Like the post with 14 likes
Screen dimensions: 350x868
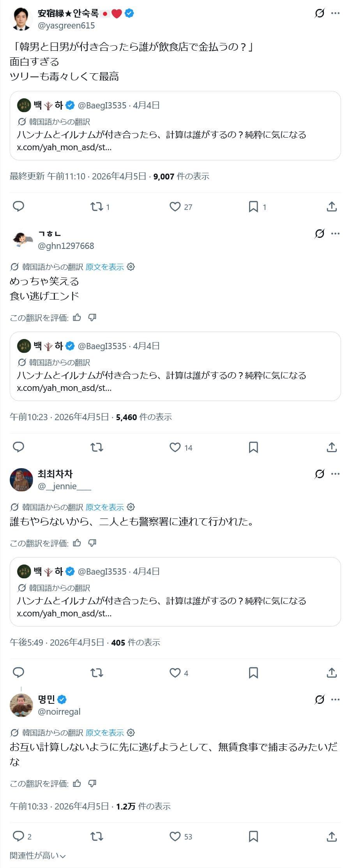point(175,447)
